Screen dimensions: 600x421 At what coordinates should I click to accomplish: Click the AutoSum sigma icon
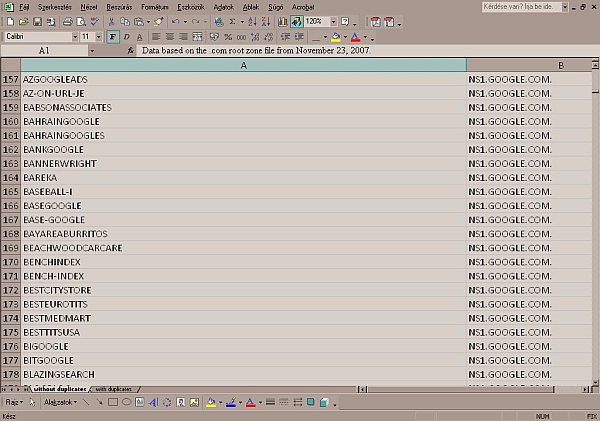[x=232, y=22]
